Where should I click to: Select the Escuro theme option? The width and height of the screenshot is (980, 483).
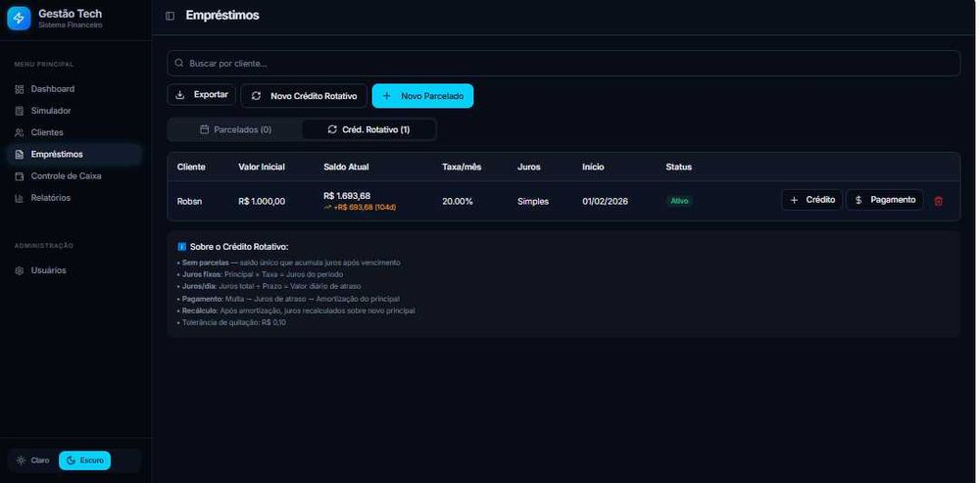(x=84, y=460)
